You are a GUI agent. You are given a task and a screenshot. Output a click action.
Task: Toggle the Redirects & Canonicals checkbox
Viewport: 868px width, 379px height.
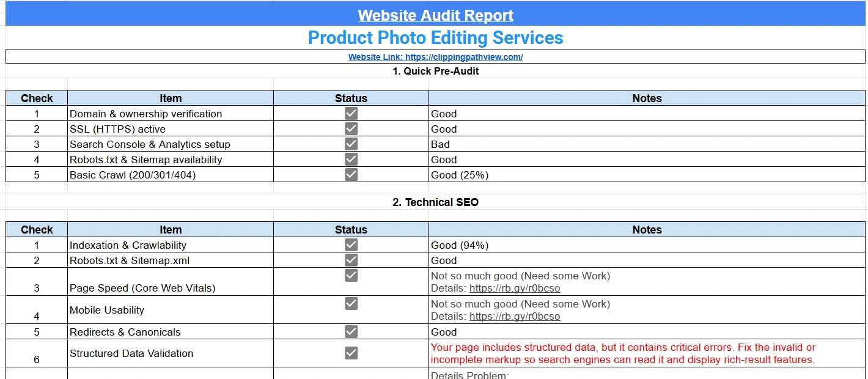(x=351, y=332)
